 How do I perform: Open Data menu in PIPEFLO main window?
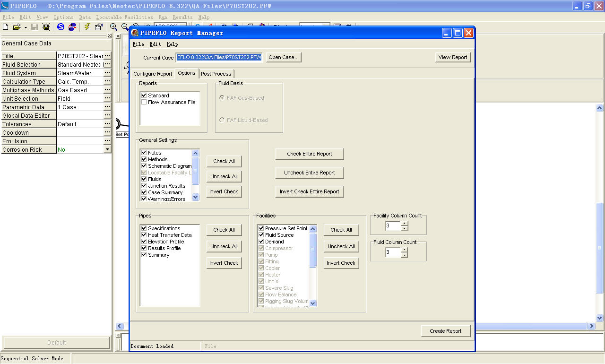[85, 17]
